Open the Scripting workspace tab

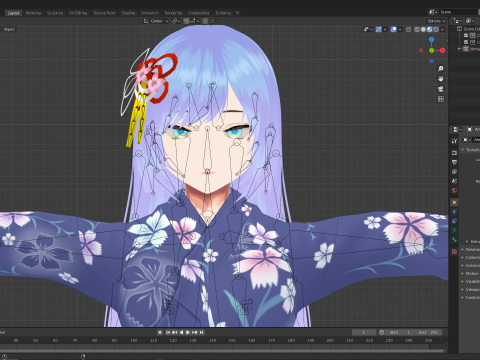pyautogui.click(x=223, y=13)
